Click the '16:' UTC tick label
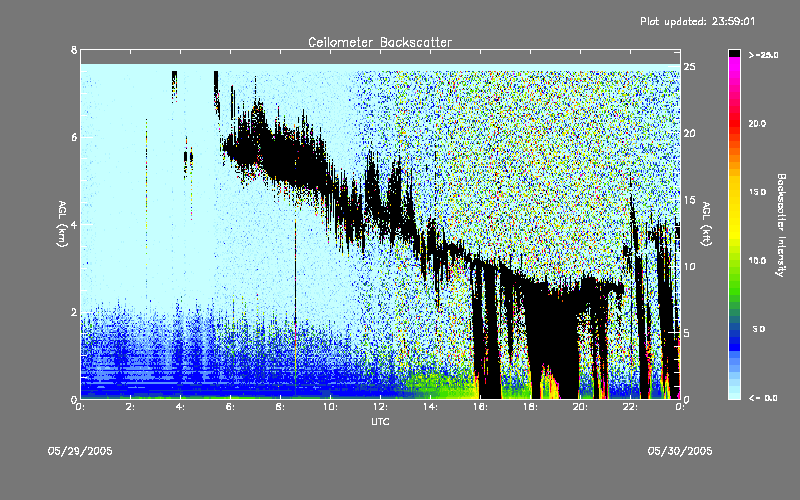Image resolution: width=800 pixels, height=500 pixels. pos(480,407)
